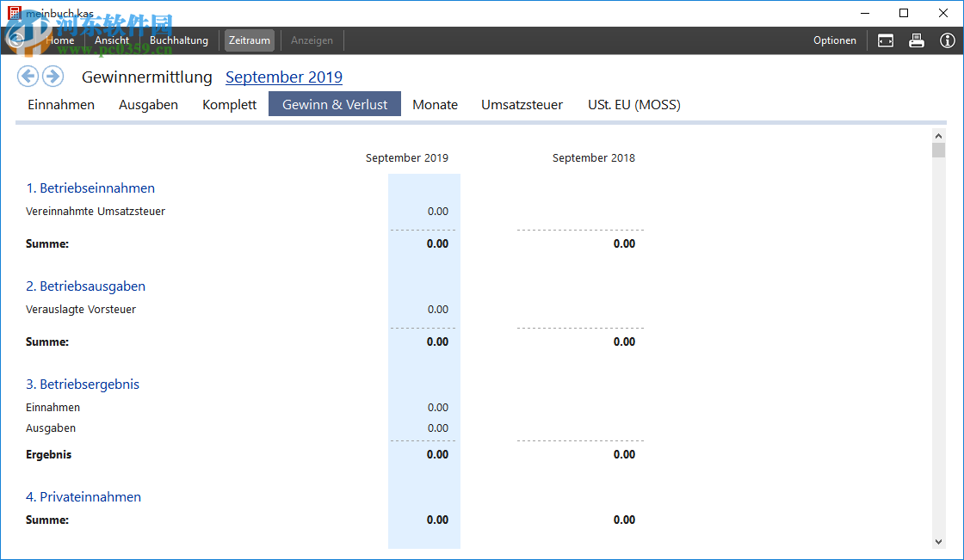Open the Ansicht menu

[111, 40]
